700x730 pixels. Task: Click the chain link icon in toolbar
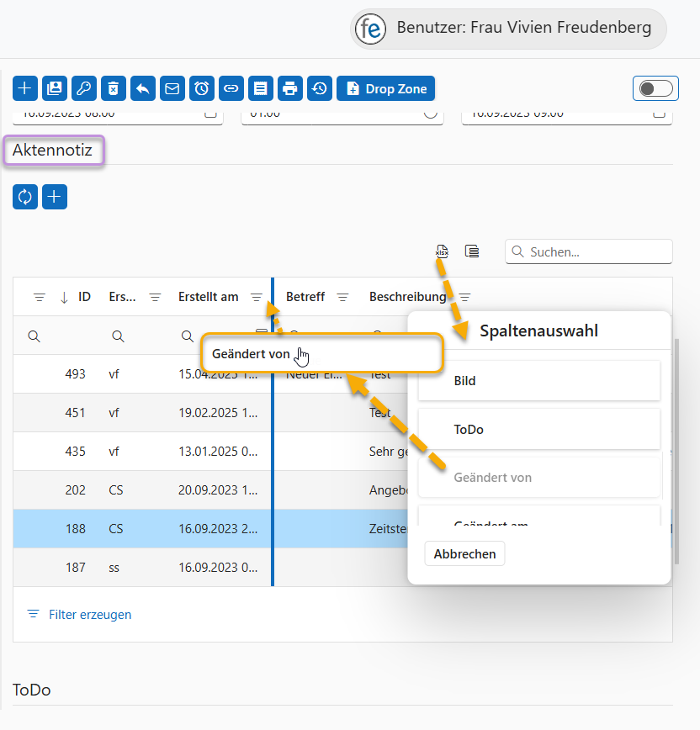(231, 88)
